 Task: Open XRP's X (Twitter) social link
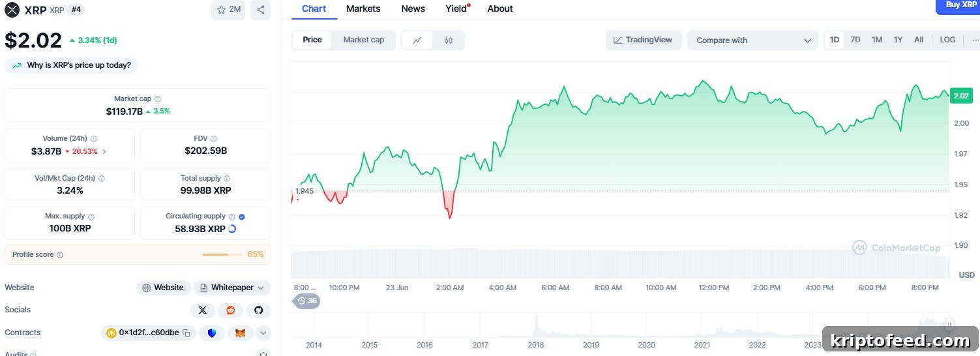pos(203,310)
